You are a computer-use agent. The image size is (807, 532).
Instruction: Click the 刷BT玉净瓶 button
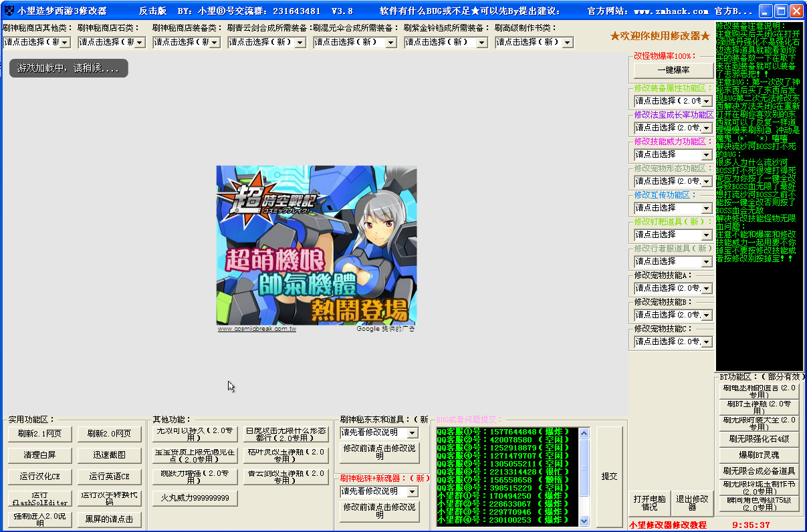(759, 408)
